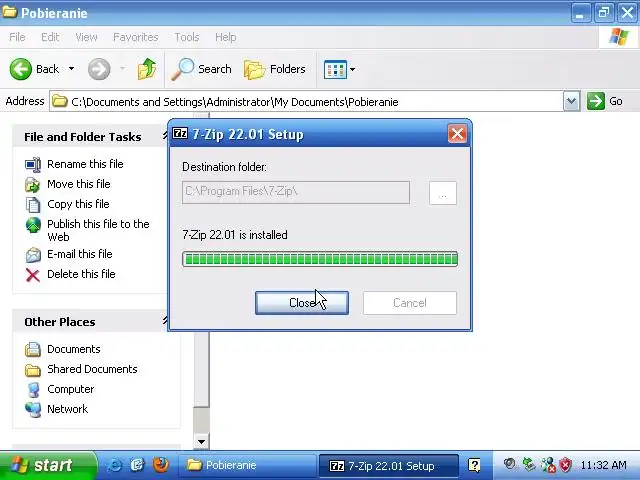Click Rename this file link
The width and height of the screenshot is (640, 480).
pyautogui.click(x=85, y=164)
